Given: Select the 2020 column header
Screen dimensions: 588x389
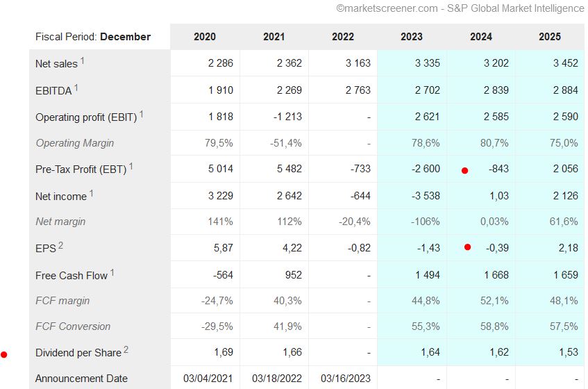Looking at the screenshot, I should (205, 37).
